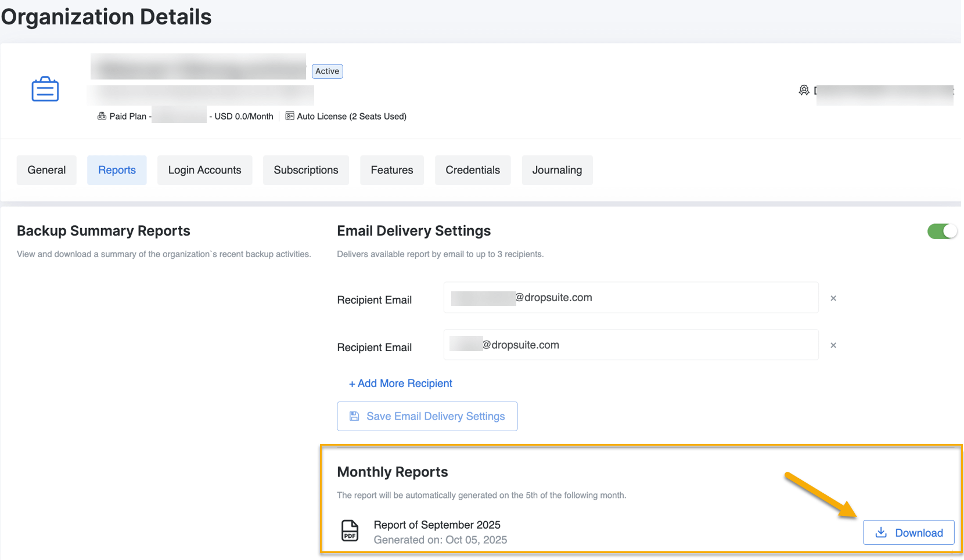Remove the first recipient email
This screenshot has width=964, height=560.
[x=833, y=298]
